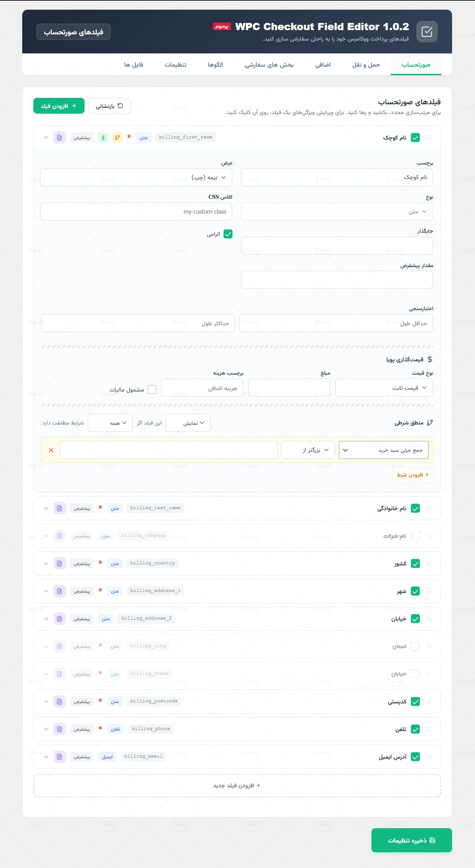Save settings with ذخیره تنظیمات button
Image resolution: width=475 pixels, height=868 pixels.
[412, 840]
